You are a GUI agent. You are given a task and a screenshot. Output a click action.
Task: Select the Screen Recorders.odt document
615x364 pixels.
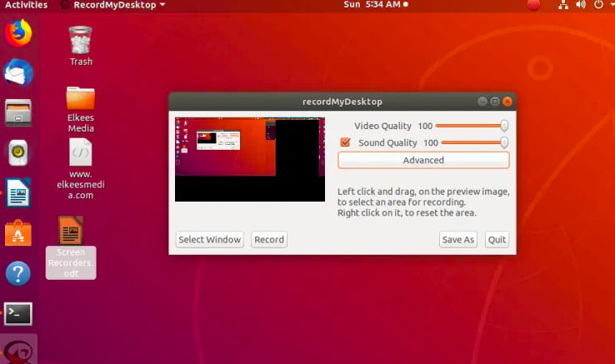click(71, 247)
